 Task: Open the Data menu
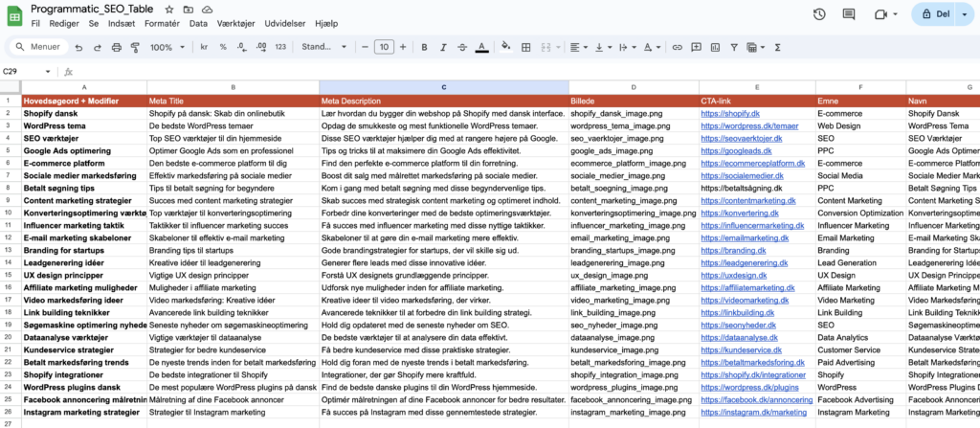(x=198, y=24)
